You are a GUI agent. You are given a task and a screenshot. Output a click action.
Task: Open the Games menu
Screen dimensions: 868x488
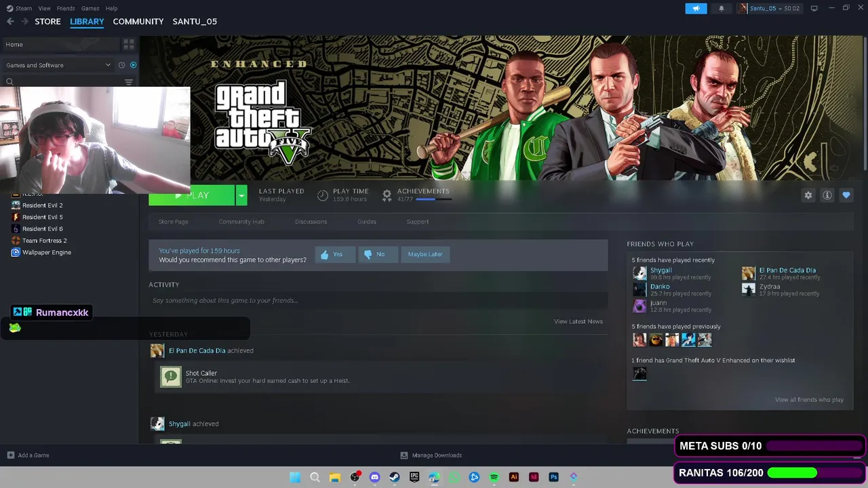click(x=90, y=8)
